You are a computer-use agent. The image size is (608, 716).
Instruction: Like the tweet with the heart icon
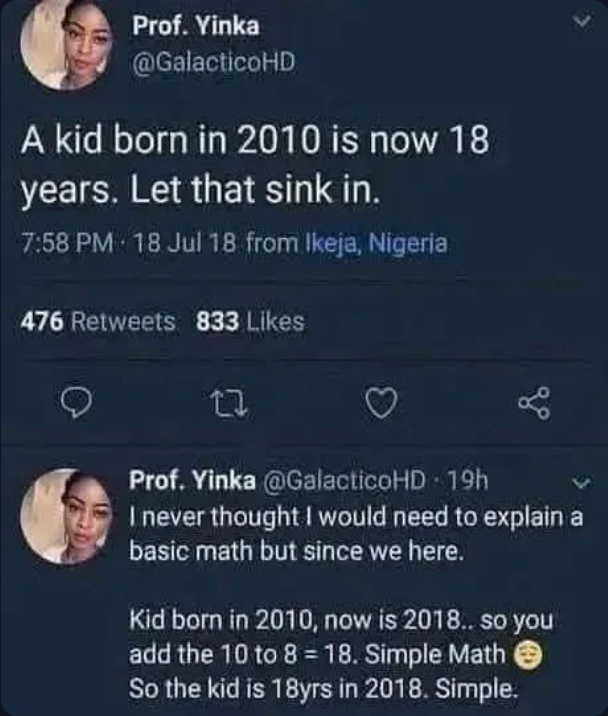(378, 406)
